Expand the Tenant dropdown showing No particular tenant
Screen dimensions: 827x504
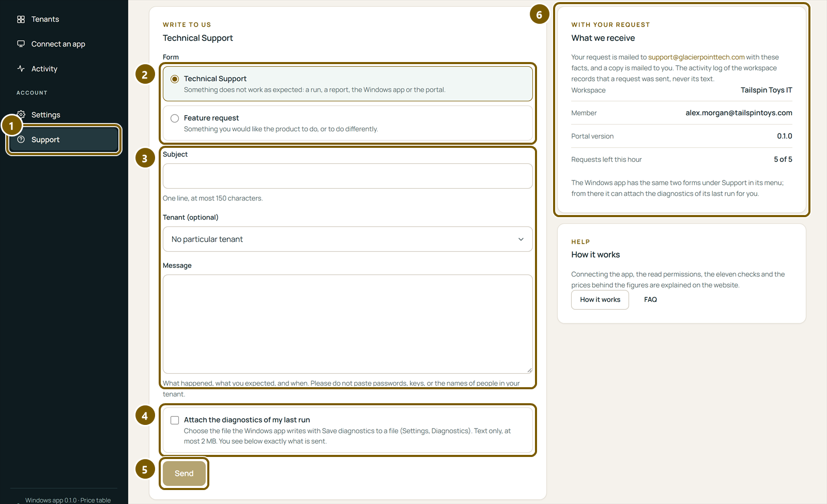coord(347,239)
